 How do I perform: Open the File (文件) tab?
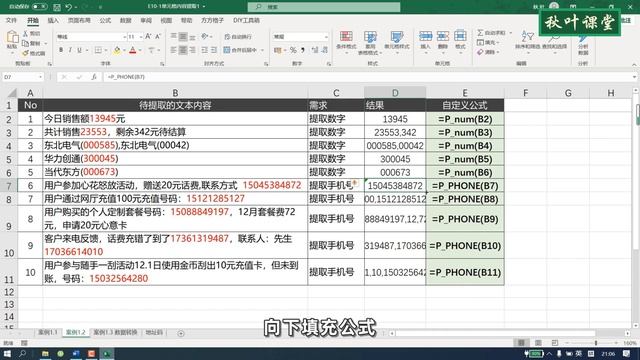pos(11,20)
